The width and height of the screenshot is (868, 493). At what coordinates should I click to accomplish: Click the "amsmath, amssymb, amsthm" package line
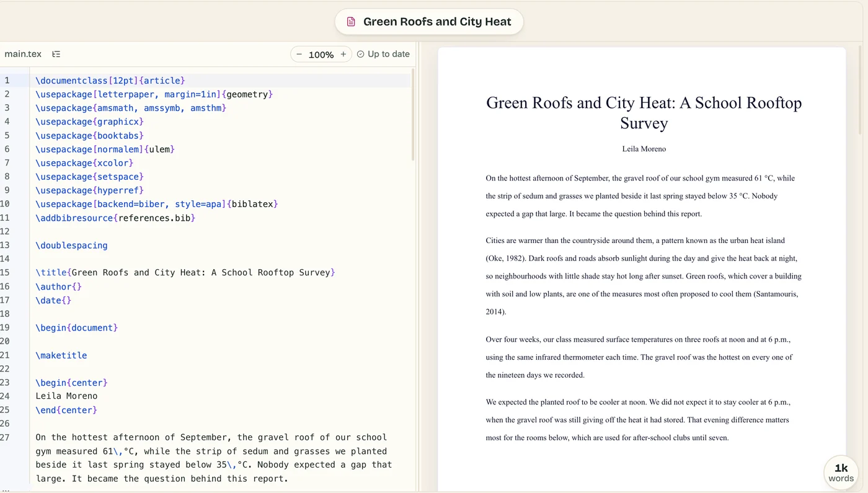(131, 108)
